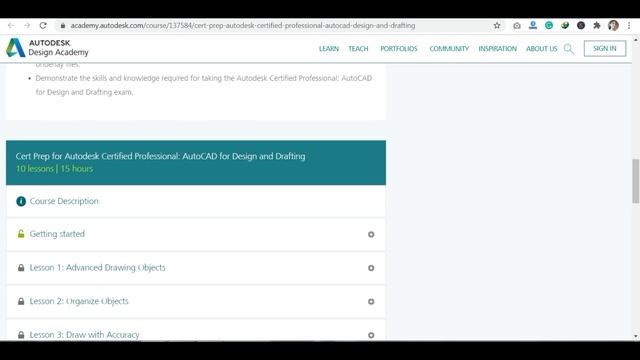The image size is (640, 360).
Task: Open the Chrome profile avatar
Action: pos(613,25)
